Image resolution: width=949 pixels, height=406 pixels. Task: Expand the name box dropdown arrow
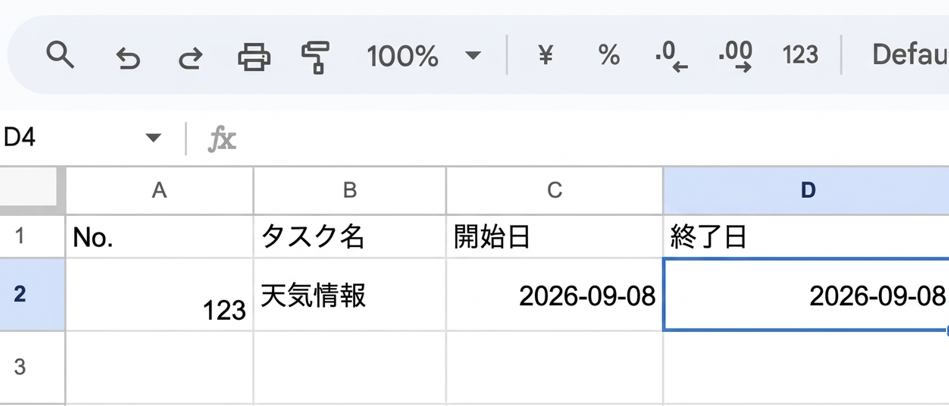coord(154,138)
